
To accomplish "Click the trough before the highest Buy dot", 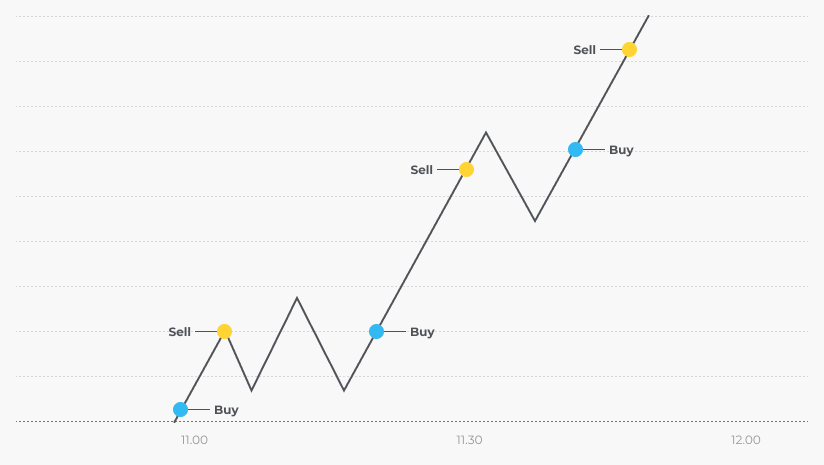I will pyautogui.click(x=535, y=221).
